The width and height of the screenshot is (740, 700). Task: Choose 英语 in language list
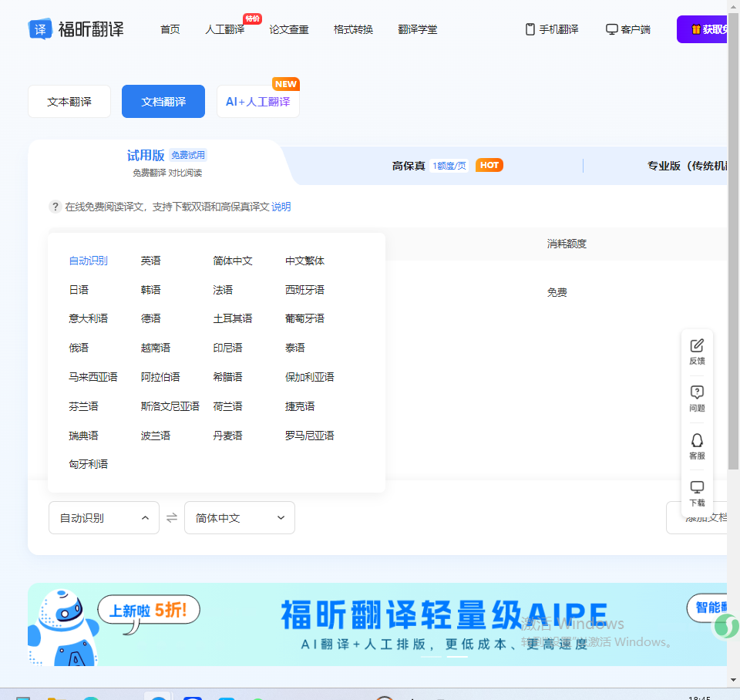pos(150,261)
